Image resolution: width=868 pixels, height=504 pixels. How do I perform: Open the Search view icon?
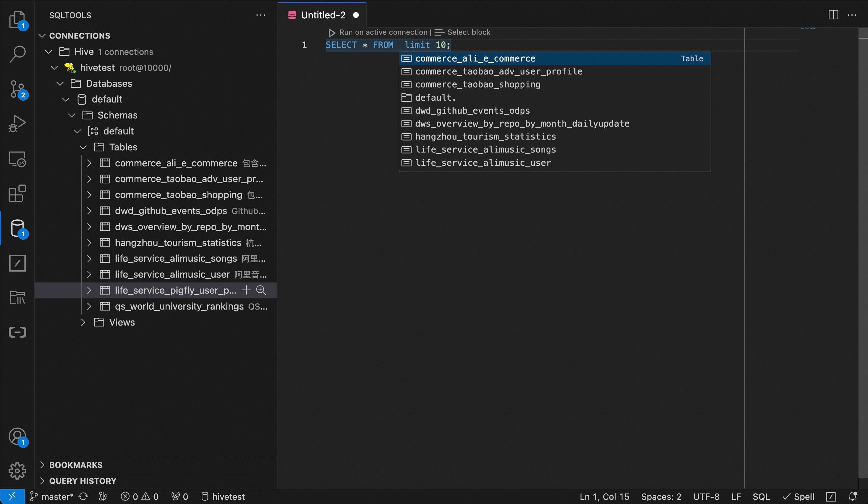coord(17,54)
